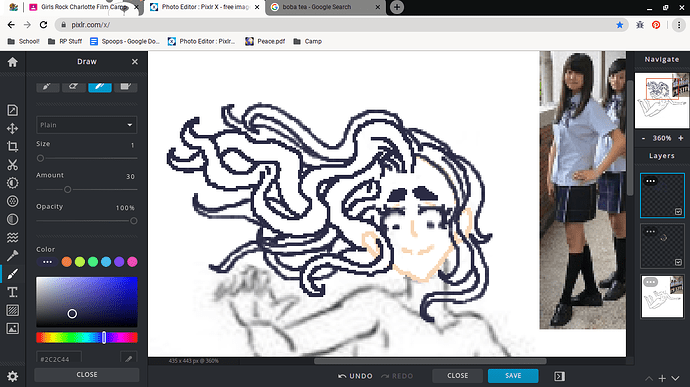Select the pink color swatch
This screenshot has width=690, height=387.
click(132, 262)
